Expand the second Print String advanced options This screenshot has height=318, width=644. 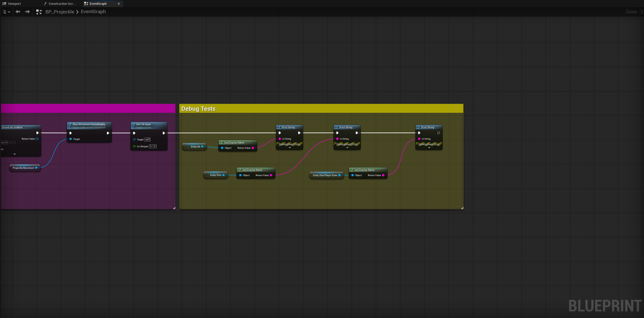click(x=347, y=147)
